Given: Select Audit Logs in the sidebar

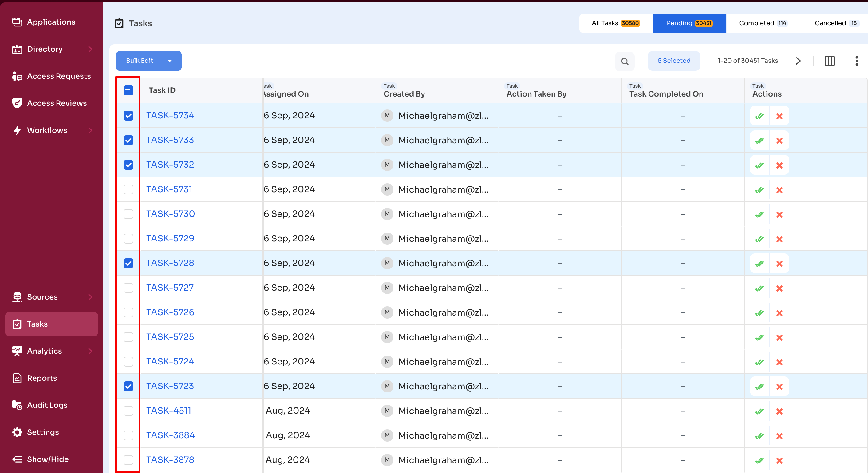Looking at the screenshot, I should [47, 405].
